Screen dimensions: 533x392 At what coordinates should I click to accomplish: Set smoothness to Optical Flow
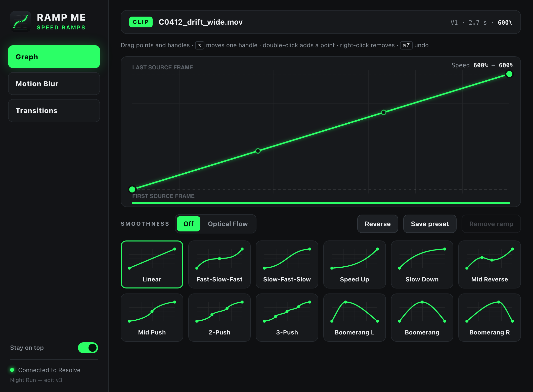coord(228,224)
